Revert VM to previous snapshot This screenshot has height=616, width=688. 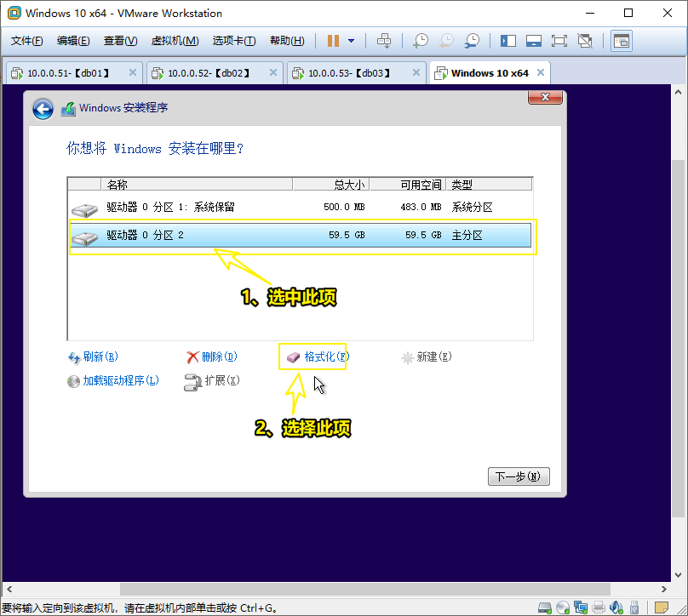(x=446, y=41)
